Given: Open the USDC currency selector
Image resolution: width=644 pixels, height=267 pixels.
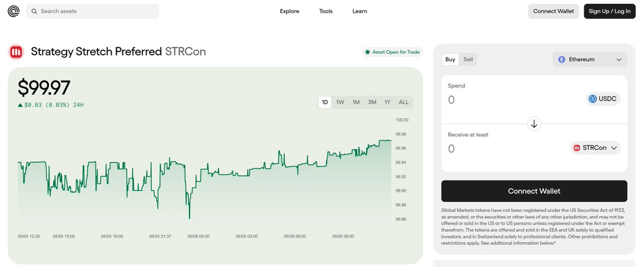Looking at the screenshot, I should [x=603, y=99].
